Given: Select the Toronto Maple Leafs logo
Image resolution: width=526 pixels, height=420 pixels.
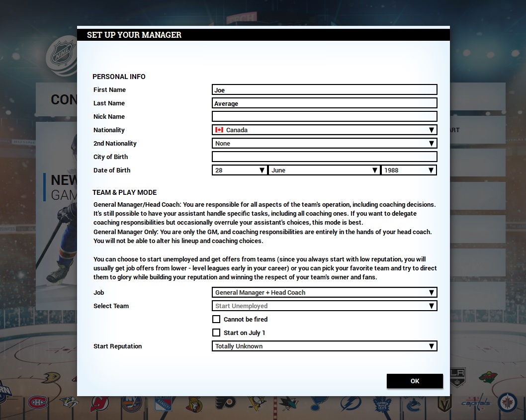Looking at the screenshot, I should 382,404.
